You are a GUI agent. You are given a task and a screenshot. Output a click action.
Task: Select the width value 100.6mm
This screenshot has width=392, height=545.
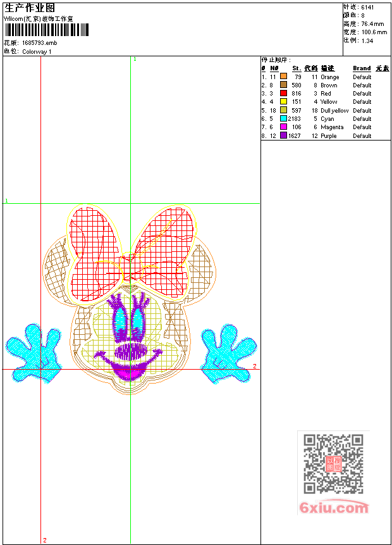(374, 32)
